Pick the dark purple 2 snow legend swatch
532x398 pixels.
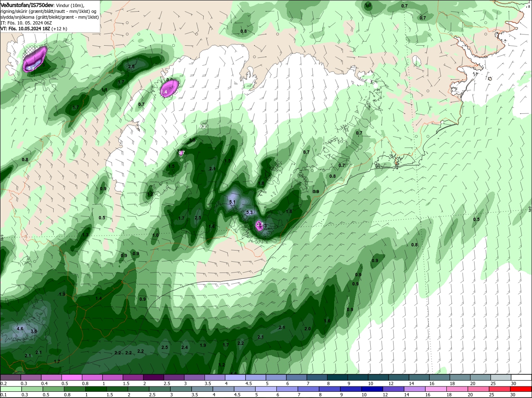coord(153,377)
